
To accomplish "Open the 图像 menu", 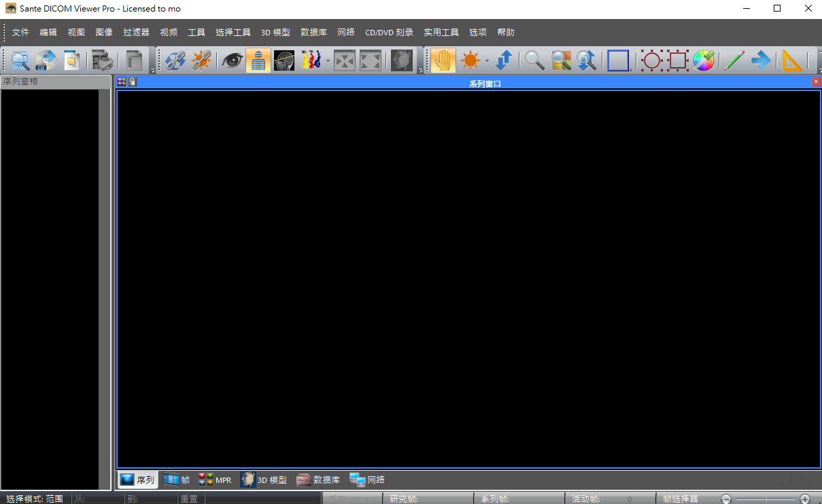I will (104, 33).
